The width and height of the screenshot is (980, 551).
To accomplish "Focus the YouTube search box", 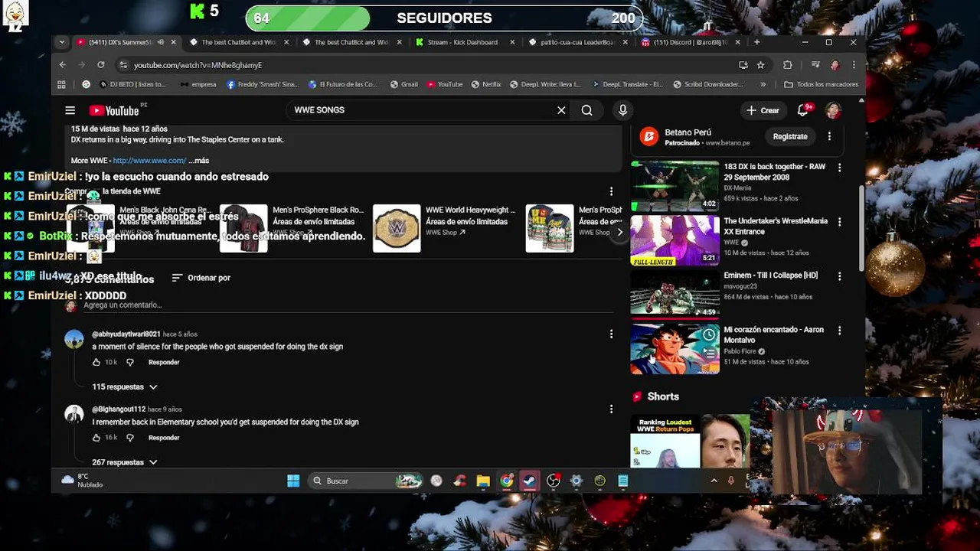I will [421, 110].
